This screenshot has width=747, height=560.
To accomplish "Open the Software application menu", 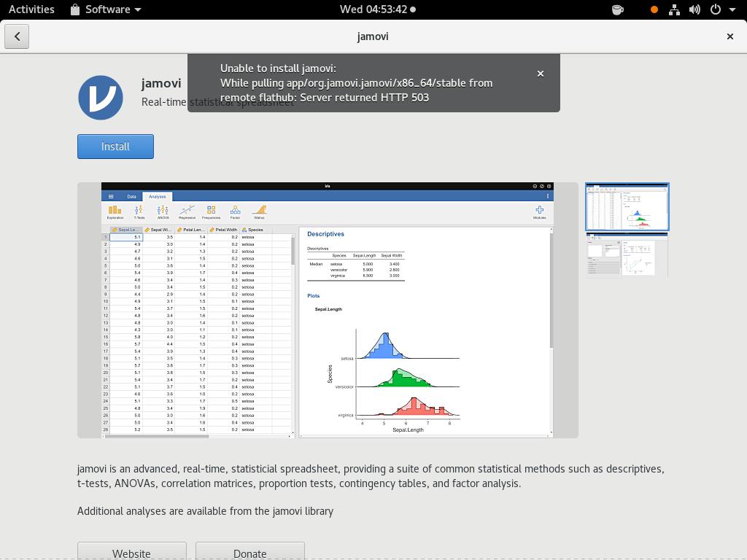I will click(106, 9).
